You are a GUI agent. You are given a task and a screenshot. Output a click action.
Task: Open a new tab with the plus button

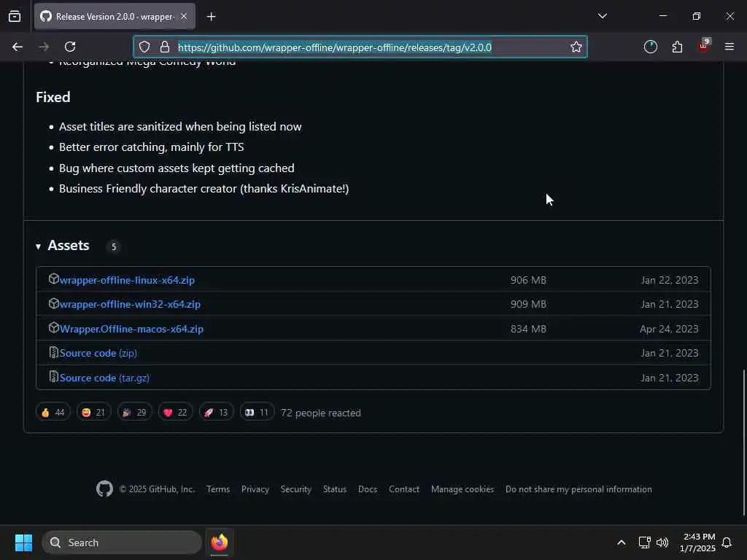(x=211, y=17)
